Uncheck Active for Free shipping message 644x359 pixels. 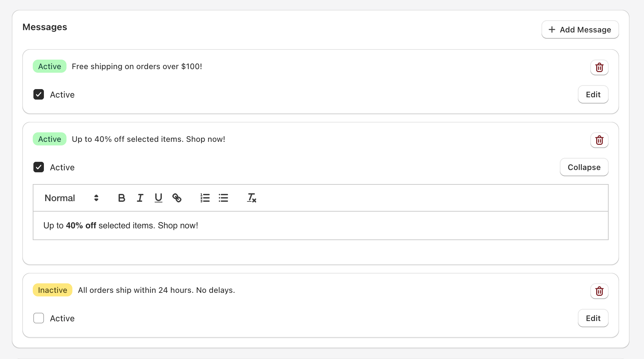[39, 94]
